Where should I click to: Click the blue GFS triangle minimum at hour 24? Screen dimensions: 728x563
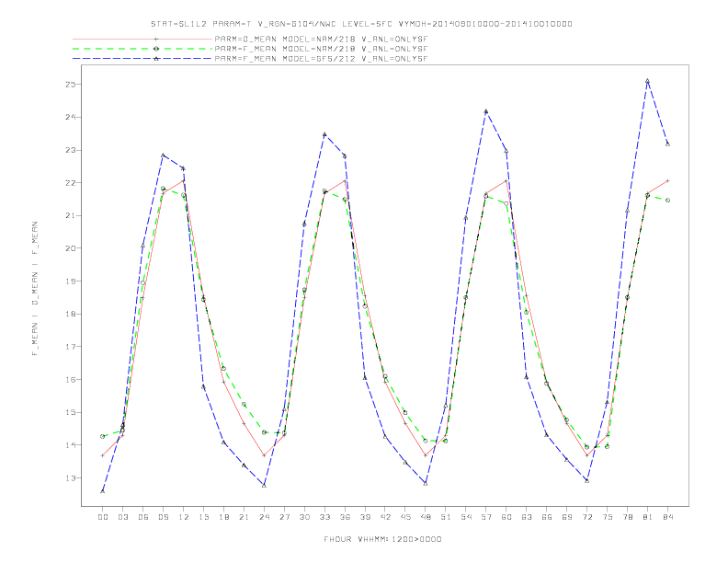(x=264, y=485)
